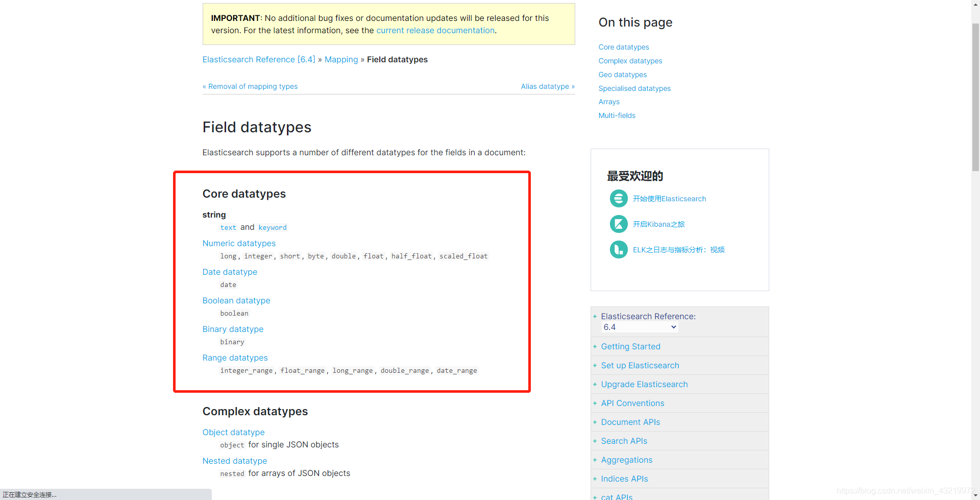Open the Getting Started sidebar link
Screen dimensions: 980x500
630,346
